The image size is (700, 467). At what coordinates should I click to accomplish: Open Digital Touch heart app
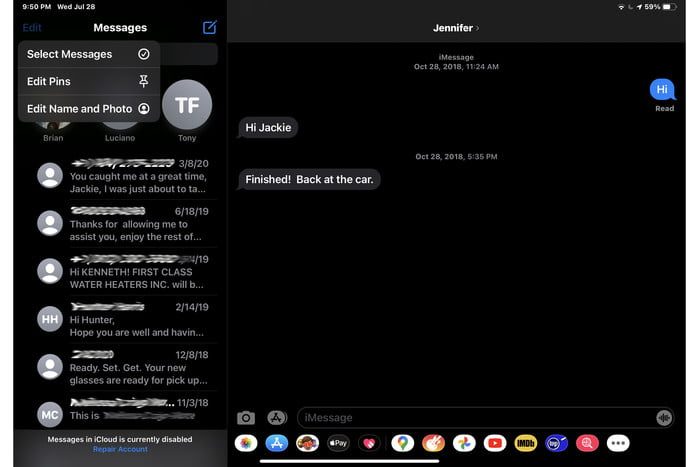pyautogui.click(x=369, y=443)
